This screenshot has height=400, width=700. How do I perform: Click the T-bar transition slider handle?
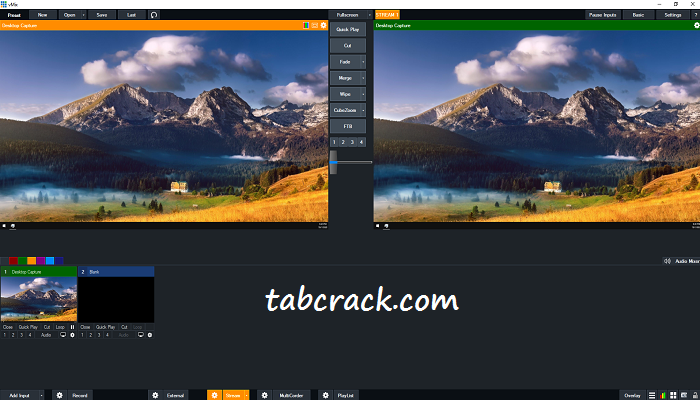[333, 162]
